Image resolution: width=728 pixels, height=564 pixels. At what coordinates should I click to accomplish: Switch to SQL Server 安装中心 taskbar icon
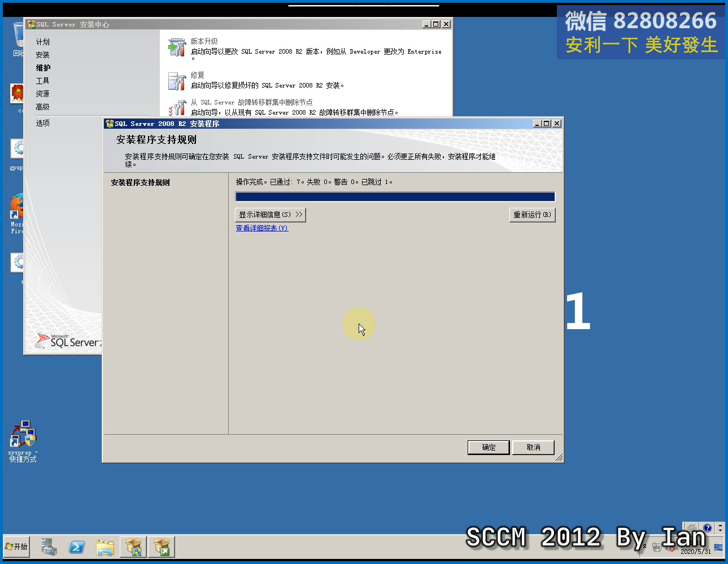click(x=133, y=546)
